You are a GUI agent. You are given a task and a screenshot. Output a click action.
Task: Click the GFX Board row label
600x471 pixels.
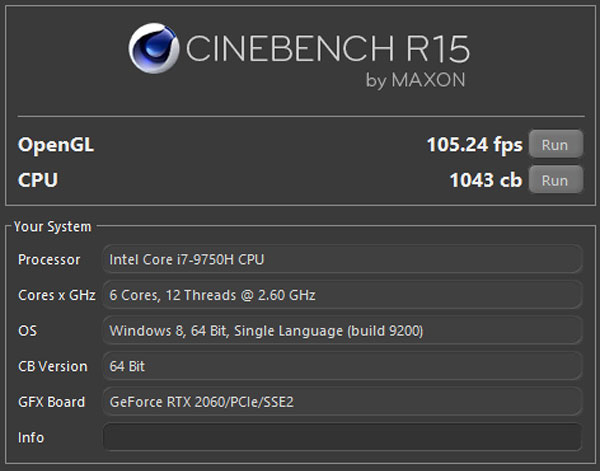pyautogui.click(x=51, y=402)
